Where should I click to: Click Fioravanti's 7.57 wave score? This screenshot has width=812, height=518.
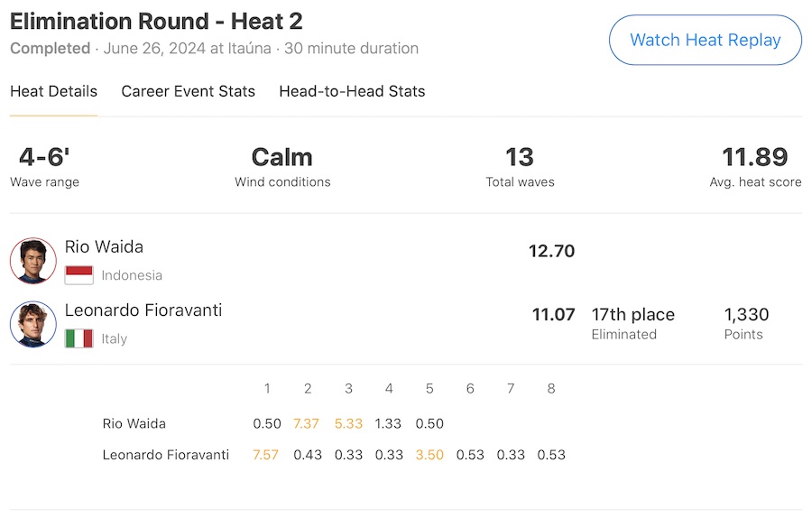[267, 454]
